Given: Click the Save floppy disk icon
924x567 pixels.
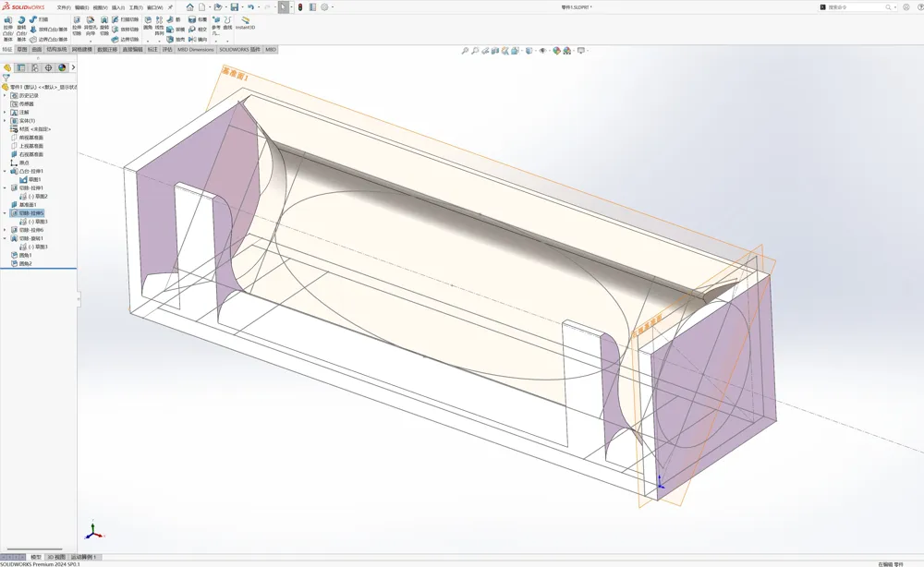Looking at the screenshot, I should pos(235,7).
